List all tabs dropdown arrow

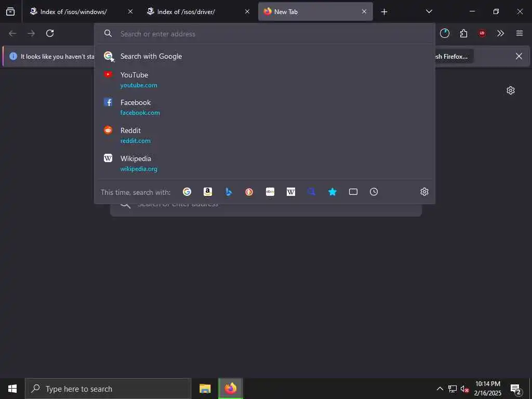click(429, 11)
